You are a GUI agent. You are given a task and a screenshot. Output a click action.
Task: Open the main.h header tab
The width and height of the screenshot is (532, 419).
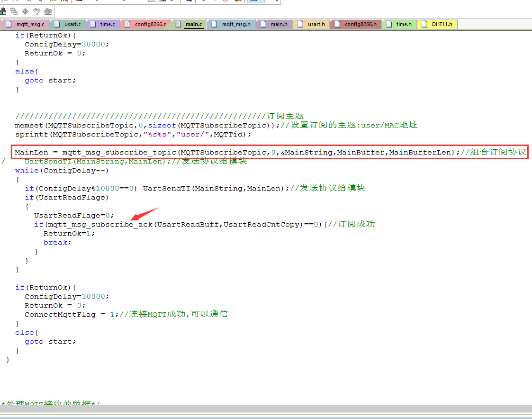(x=274, y=24)
